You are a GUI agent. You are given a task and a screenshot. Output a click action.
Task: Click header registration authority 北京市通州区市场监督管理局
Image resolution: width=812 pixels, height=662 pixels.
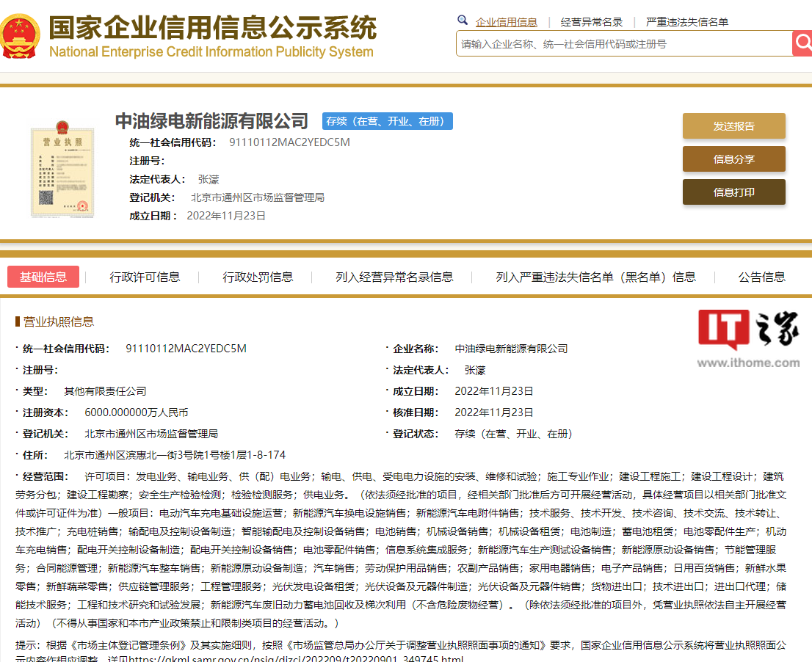point(258,197)
